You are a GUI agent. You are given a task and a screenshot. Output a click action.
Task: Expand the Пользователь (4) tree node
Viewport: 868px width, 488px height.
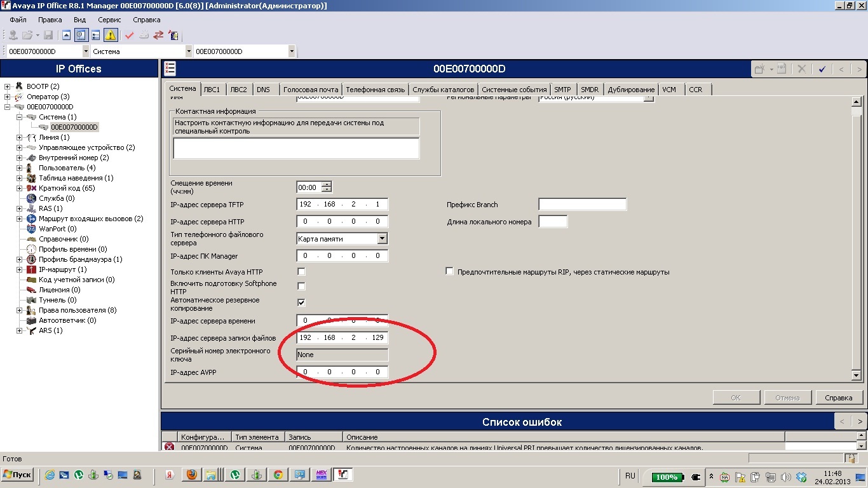click(20, 168)
